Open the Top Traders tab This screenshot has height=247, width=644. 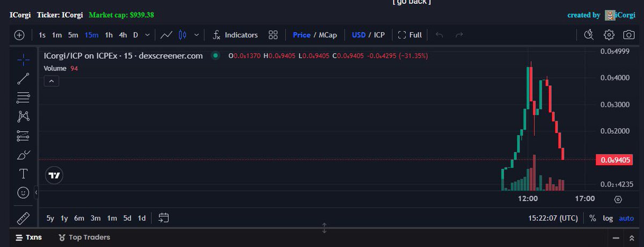tap(84, 237)
